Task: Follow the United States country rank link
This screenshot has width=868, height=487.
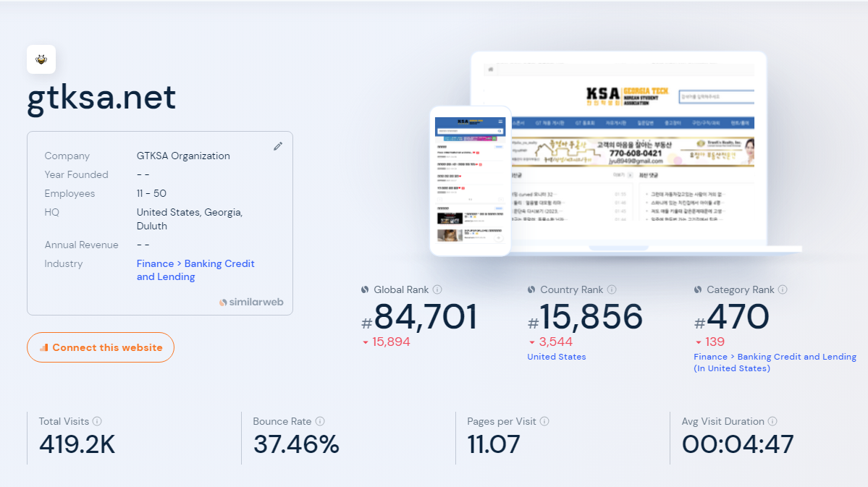Action: (556, 357)
